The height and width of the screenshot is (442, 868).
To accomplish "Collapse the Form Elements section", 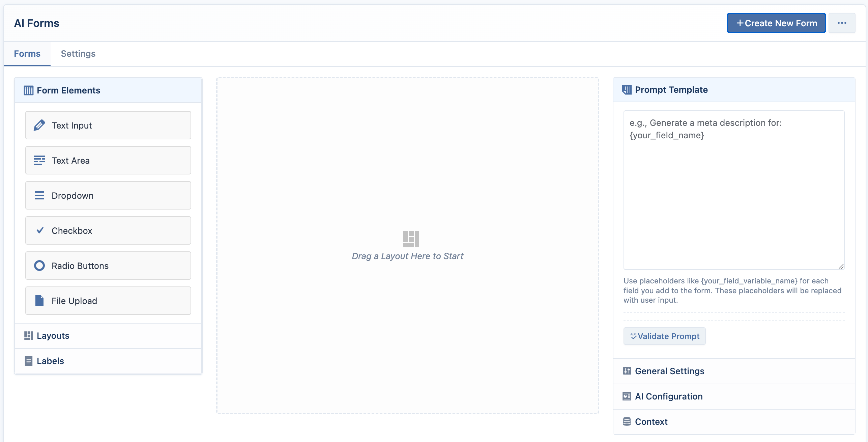I will point(108,90).
